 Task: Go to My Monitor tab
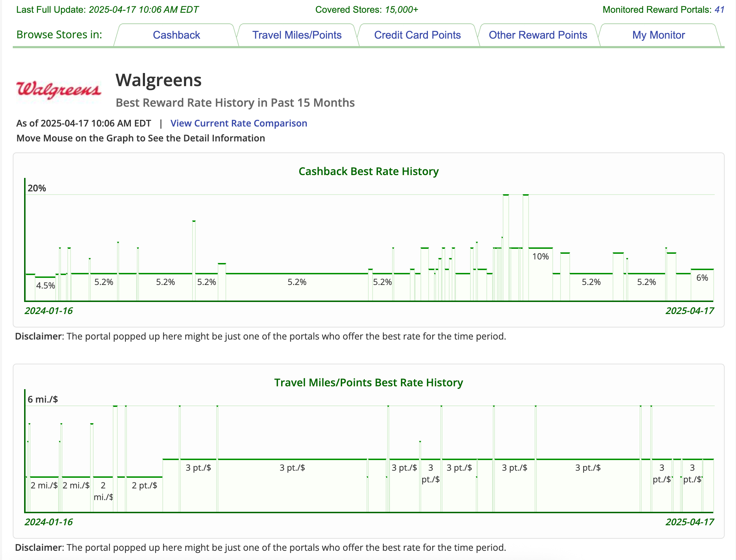pos(658,35)
